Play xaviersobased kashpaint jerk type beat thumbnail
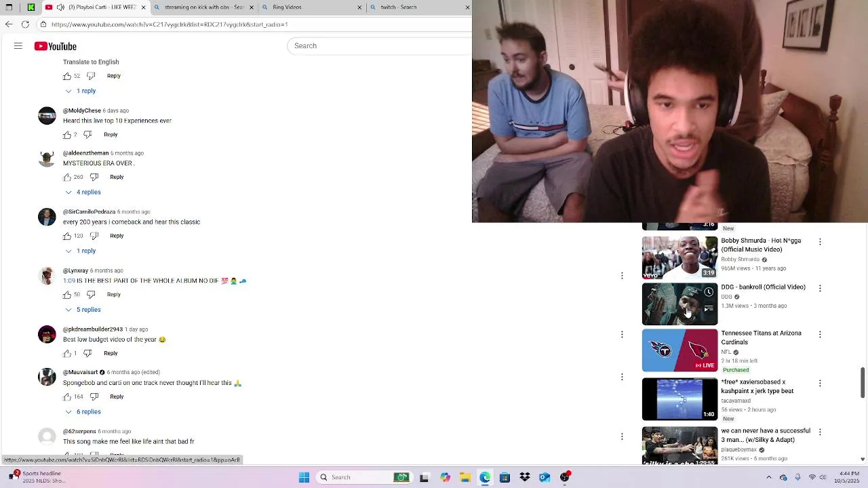This screenshot has height=488, width=868. pyautogui.click(x=679, y=399)
